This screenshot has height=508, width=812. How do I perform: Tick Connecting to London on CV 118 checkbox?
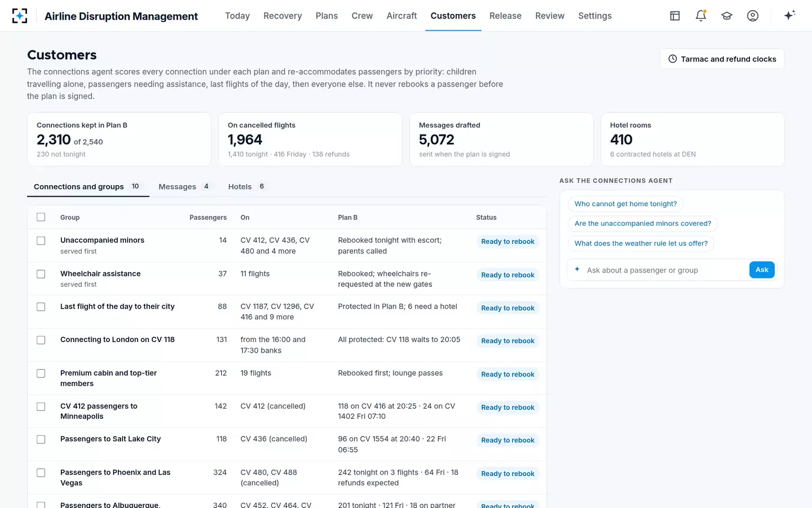(41, 340)
